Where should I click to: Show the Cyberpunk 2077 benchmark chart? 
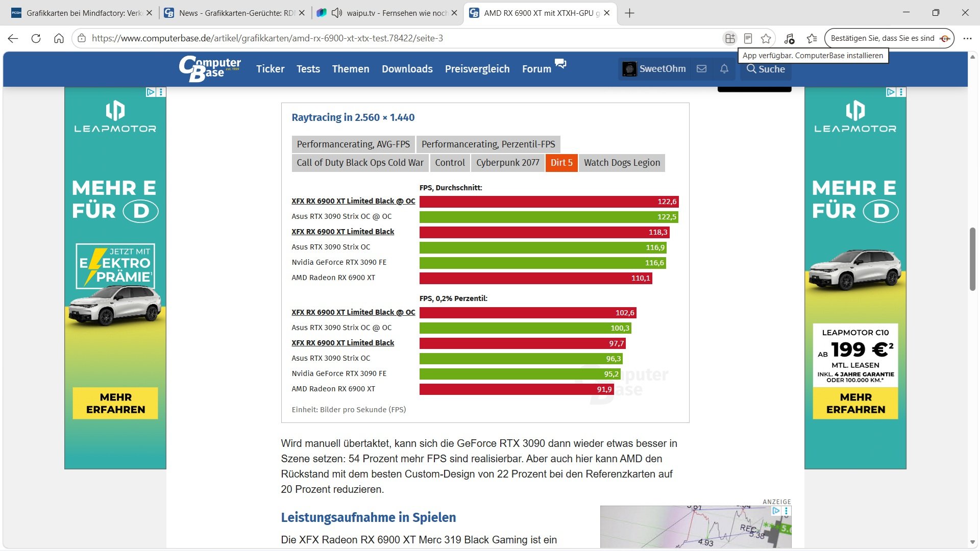pyautogui.click(x=508, y=163)
